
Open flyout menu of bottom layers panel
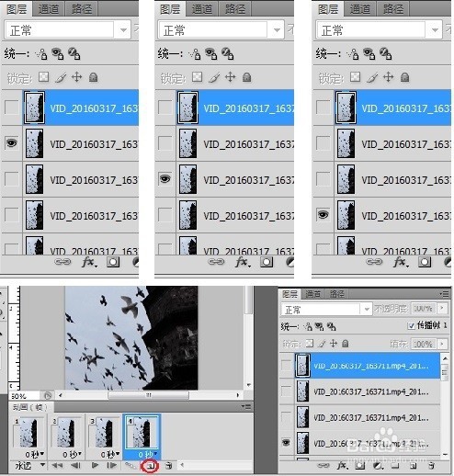click(444, 294)
